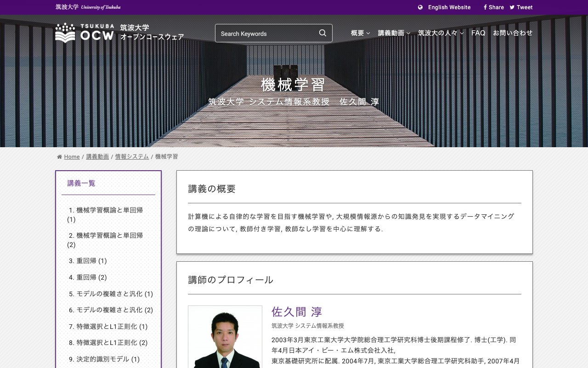This screenshot has width=588, height=368.
Task: Click the Home icon in breadcrumb
Action: coord(59,157)
